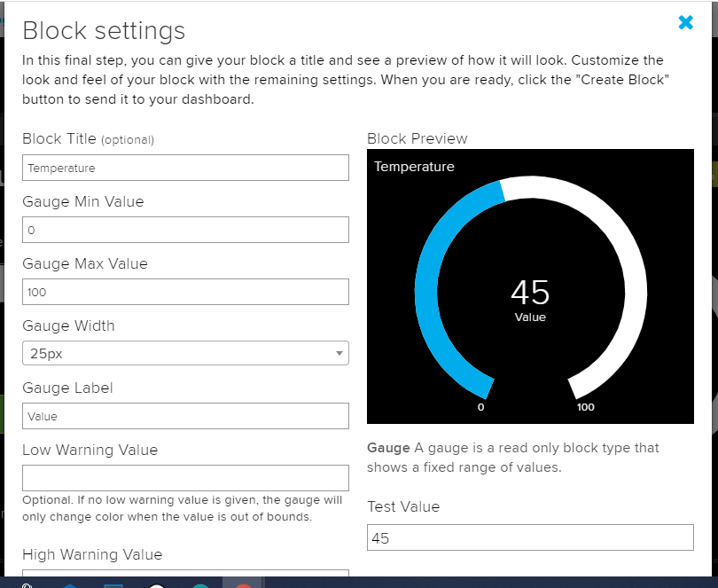This screenshot has width=718, height=588.
Task: Close the Block settings dialog
Action: pos(685,23)
